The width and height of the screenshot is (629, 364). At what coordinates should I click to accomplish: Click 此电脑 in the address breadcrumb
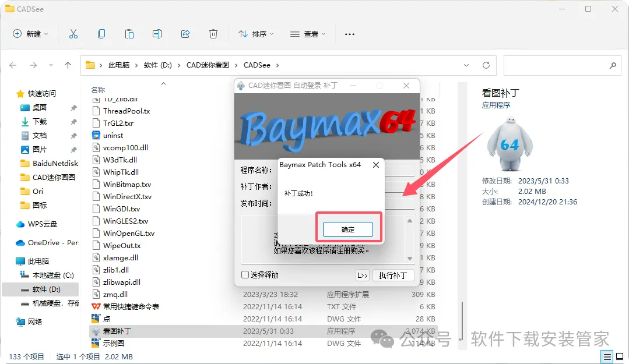tap(119, 65)
